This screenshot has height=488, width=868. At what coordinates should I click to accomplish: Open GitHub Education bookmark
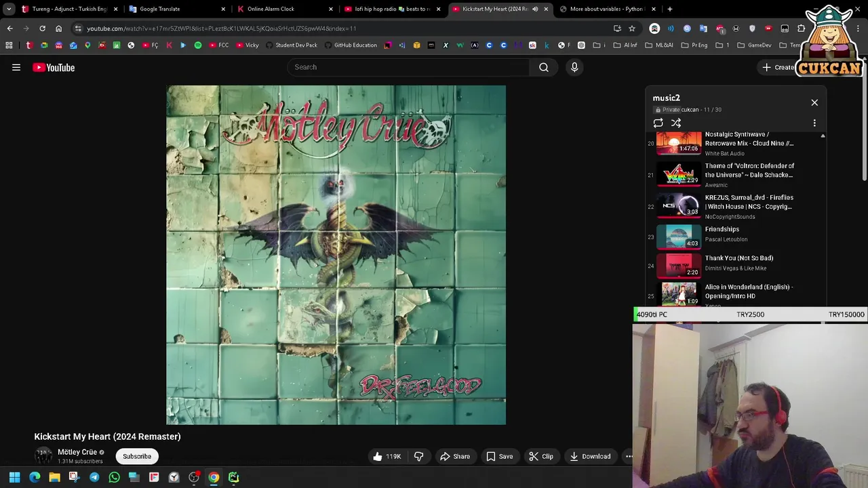(351, 45)
